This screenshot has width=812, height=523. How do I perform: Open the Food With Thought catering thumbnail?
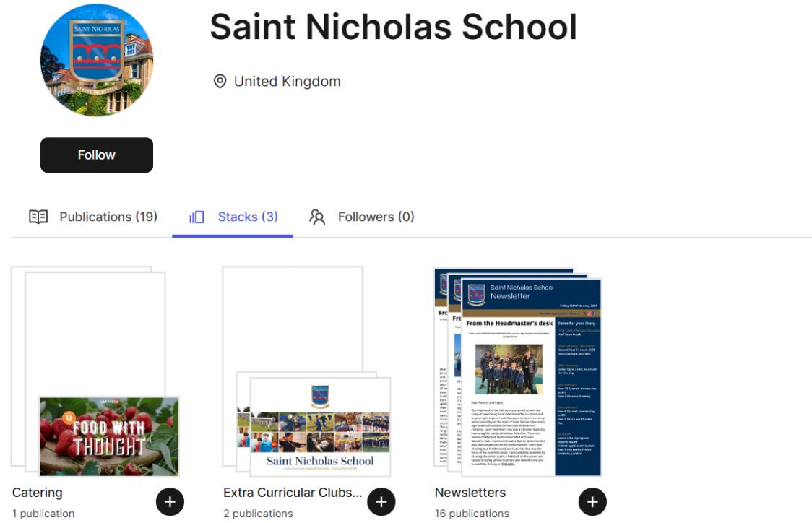(x=109, y=436)
